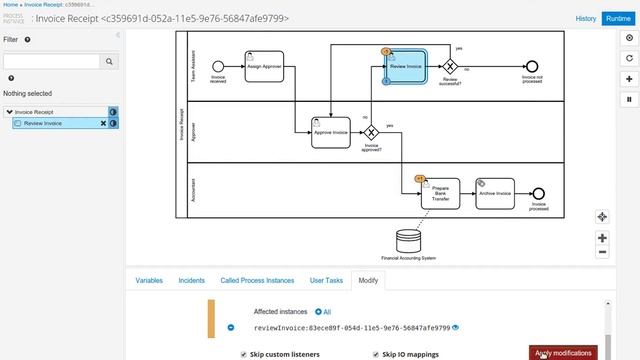Open the Incidents tab
Screen dimensions: 640x360
pyautogui.click(x=191, y=280)
